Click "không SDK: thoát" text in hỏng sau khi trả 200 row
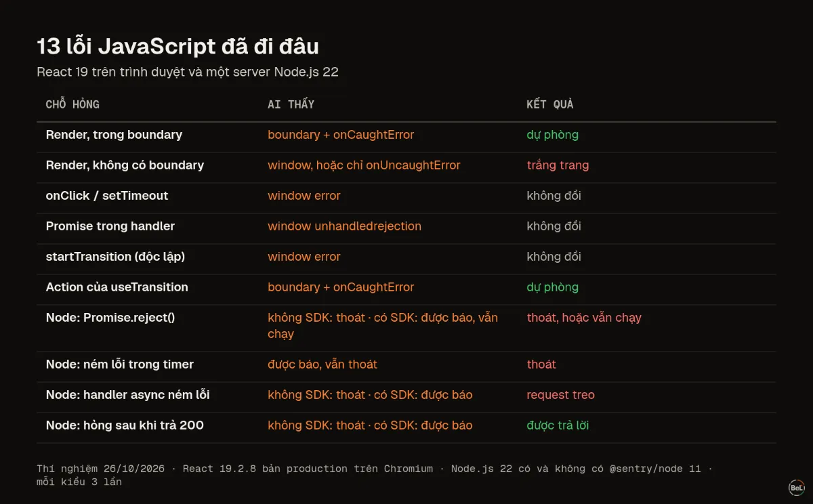Viewport: 813px width, 504px height. point(316,425)
